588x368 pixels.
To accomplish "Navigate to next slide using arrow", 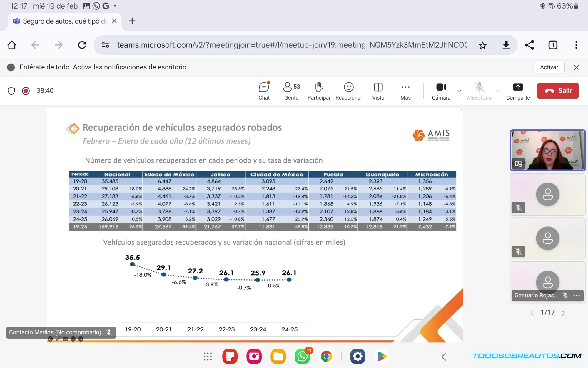I will (563, 312).
